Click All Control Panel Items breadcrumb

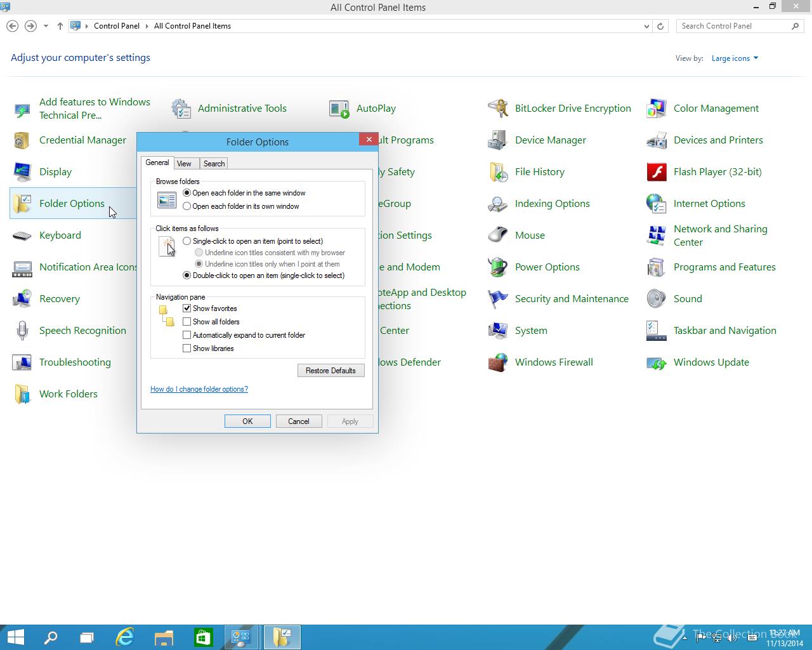pos(192,26)
